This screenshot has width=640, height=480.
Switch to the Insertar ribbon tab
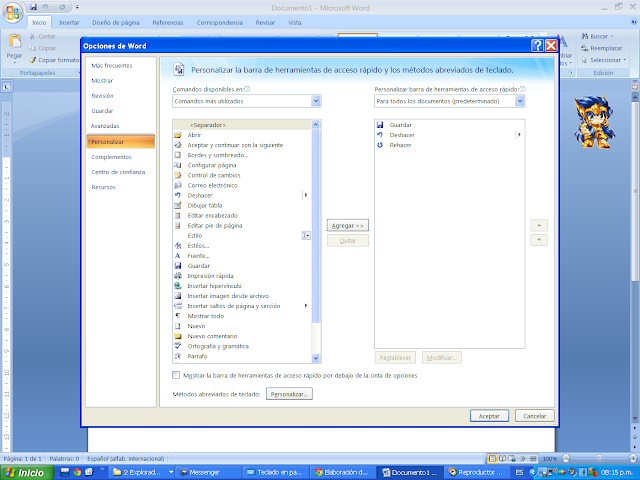(x=69, y=22)
